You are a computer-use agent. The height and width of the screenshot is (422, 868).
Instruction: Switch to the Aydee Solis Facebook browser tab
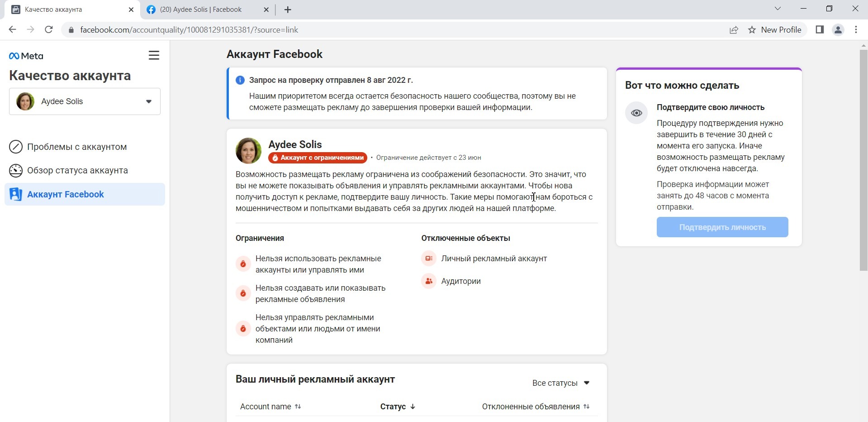208,10
